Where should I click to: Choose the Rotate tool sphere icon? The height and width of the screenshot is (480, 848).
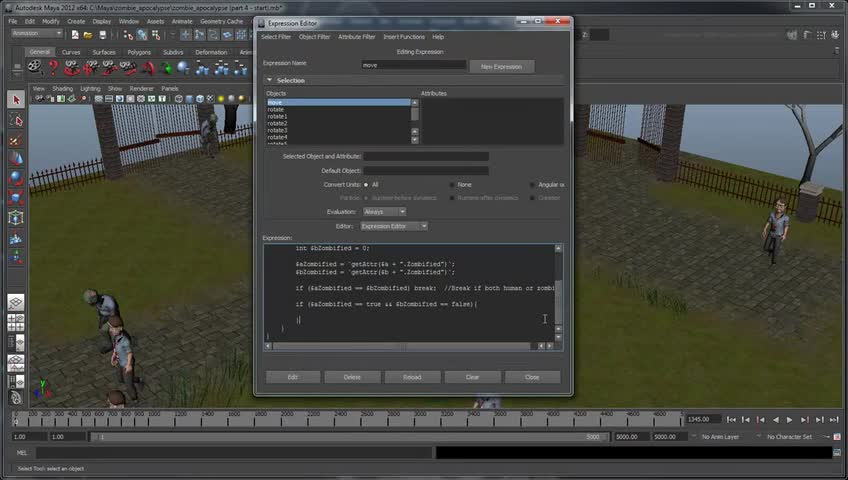point(16,178)
